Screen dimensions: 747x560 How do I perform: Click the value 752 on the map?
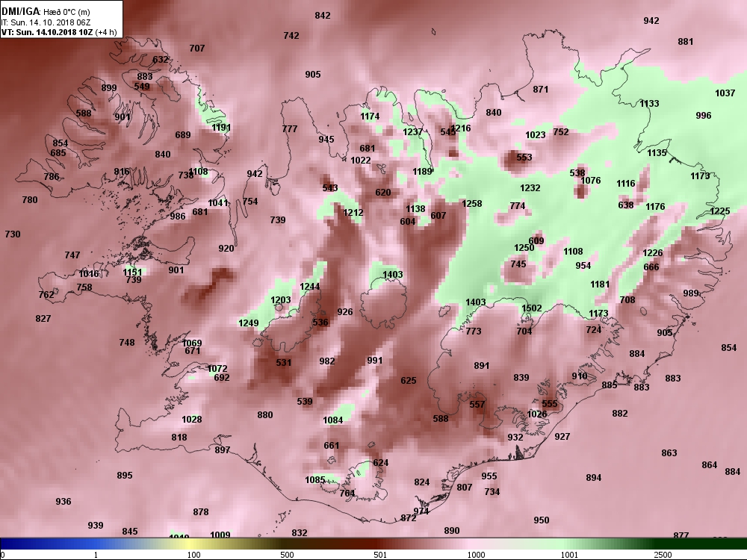[561, 132]
